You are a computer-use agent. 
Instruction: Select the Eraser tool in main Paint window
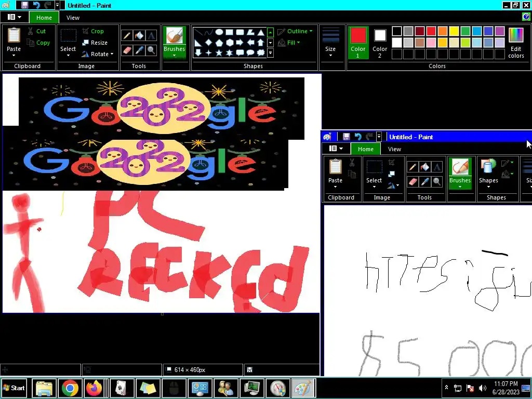pos(127,50)
